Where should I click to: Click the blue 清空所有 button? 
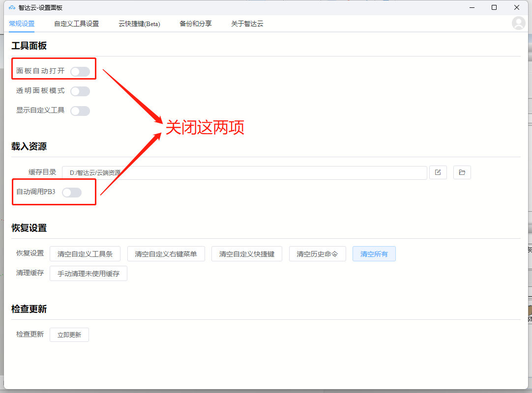point(374,253)
